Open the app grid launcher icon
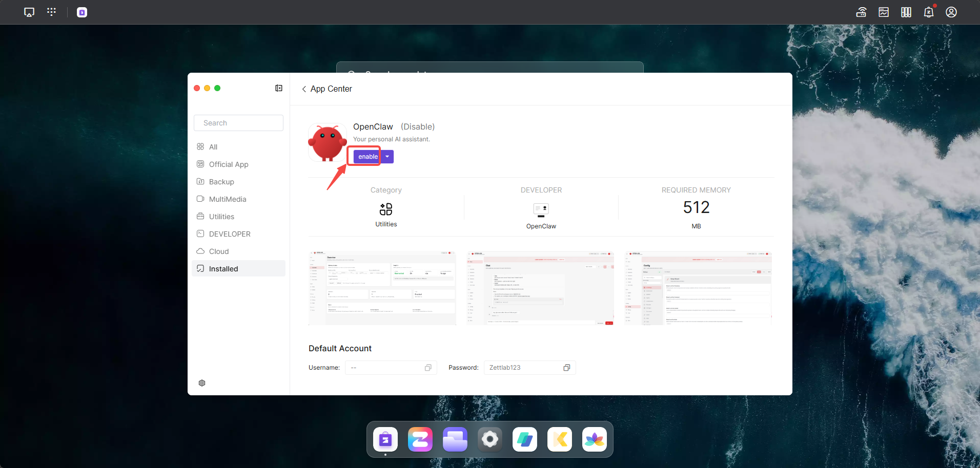The image size is (980, 468). tap(51, 12)
